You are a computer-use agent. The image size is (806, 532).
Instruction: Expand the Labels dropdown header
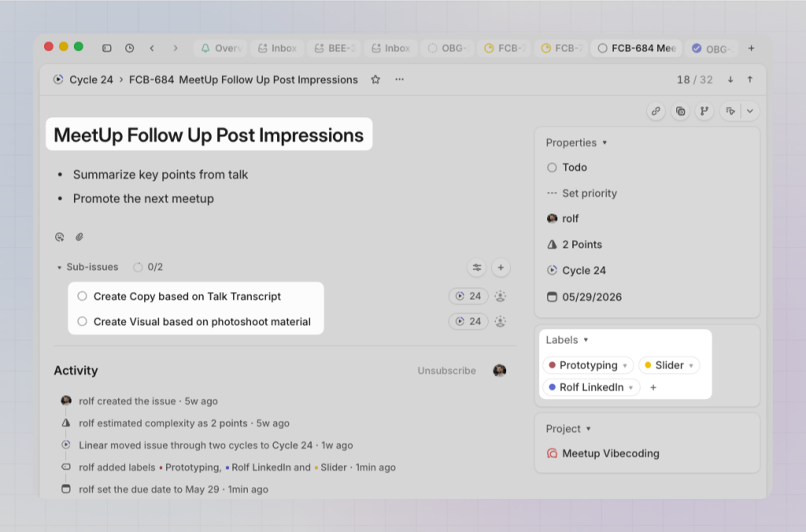click(x=567, y=340)
